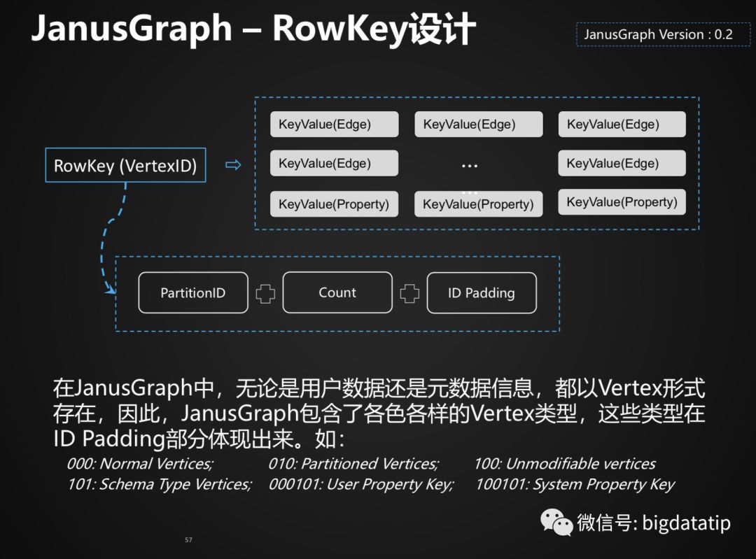Click the hollow right arrow beside RowKey box
The image size is (756, 559).
click(233, 165)
